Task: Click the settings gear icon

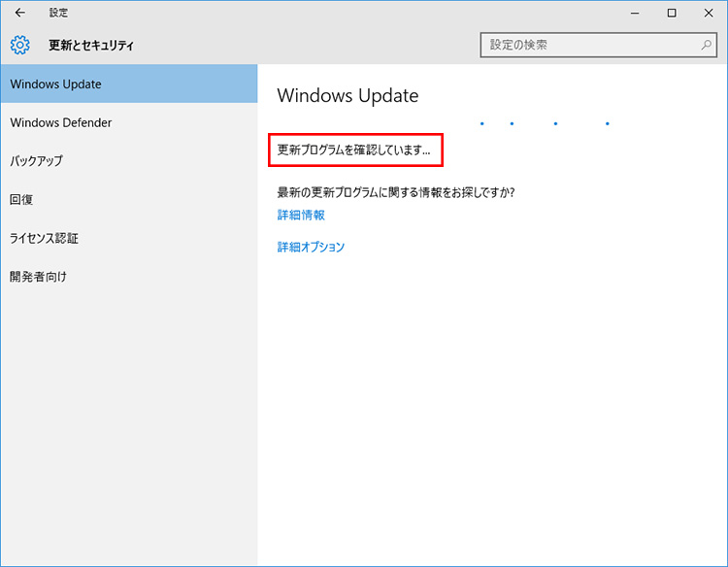Action: coord(20,45)
